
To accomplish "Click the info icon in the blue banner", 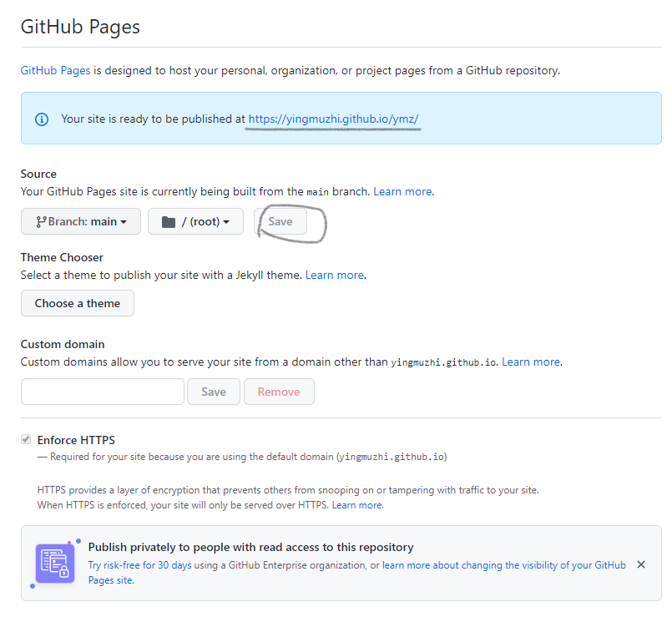I will click(42, 119).
